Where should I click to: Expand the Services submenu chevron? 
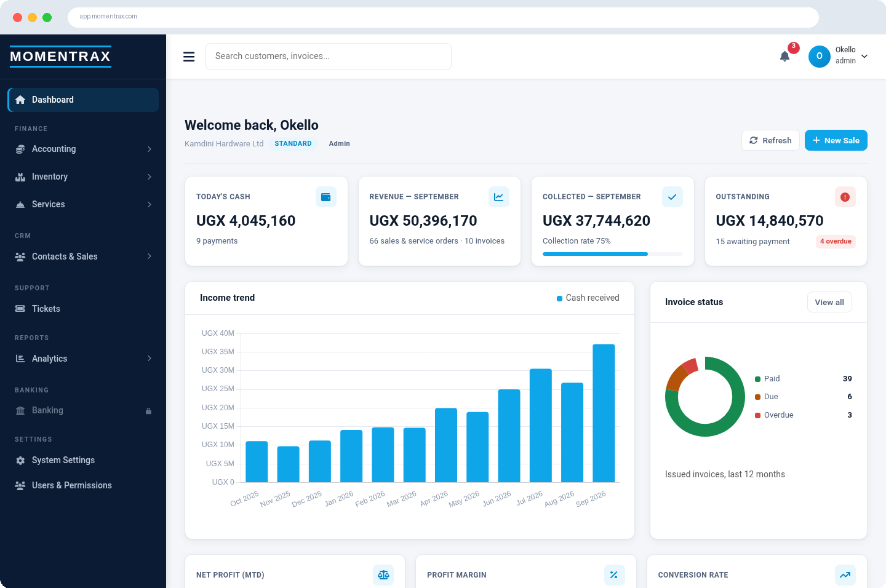(x=149, y=204)
